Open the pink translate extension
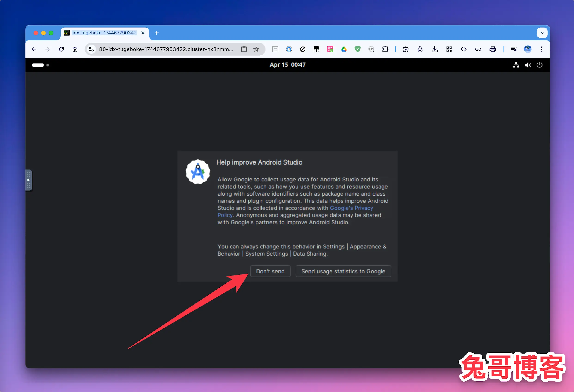The image size is (574, 392). (x=330, y=49)
